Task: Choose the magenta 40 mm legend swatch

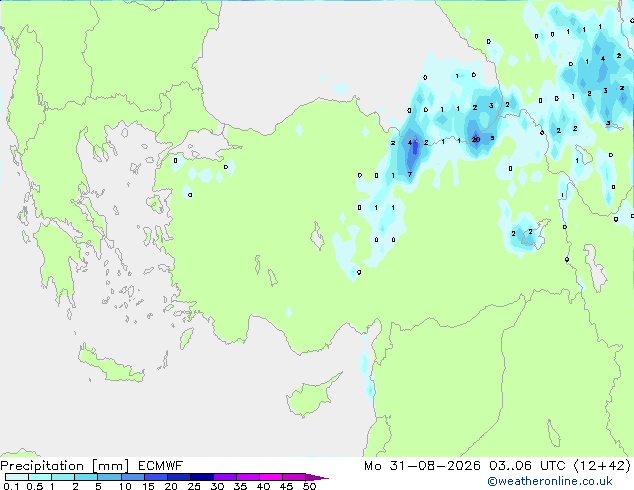Action: (271, 477)
